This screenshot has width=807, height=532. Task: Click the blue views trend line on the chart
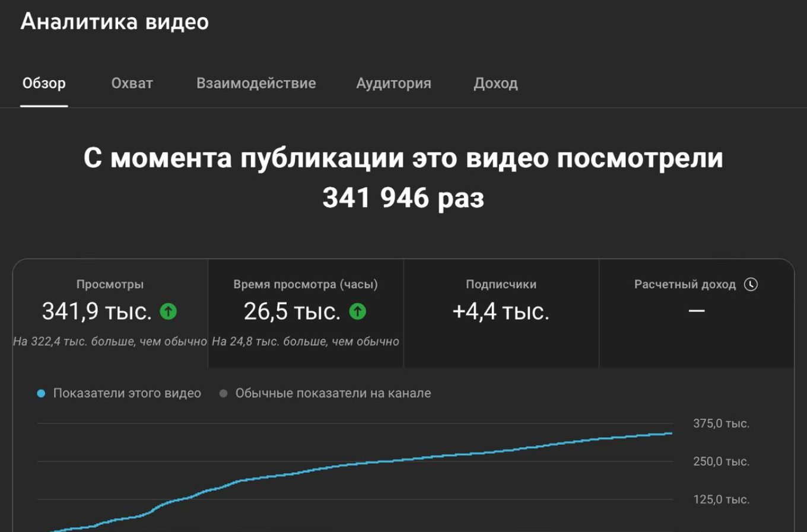pyautogui.click(x=415, y=461)
